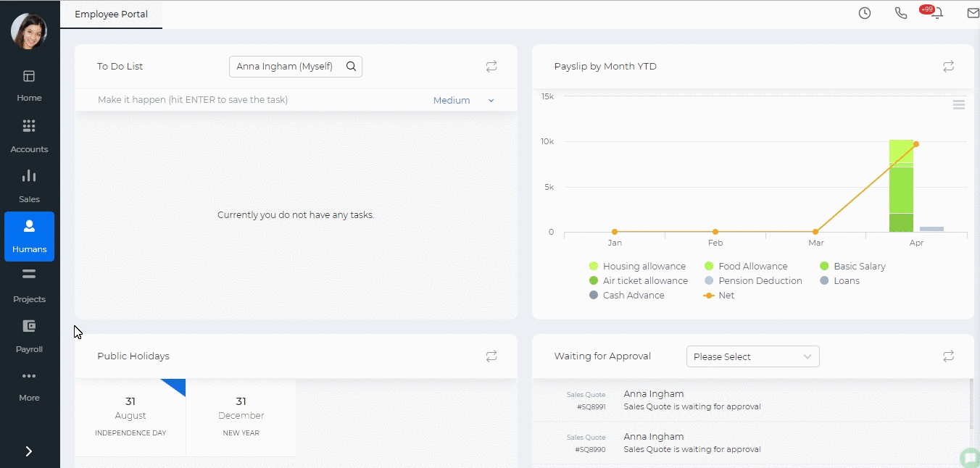Open the More menu in sidebar
980x468 pixels.
(29, 386)
